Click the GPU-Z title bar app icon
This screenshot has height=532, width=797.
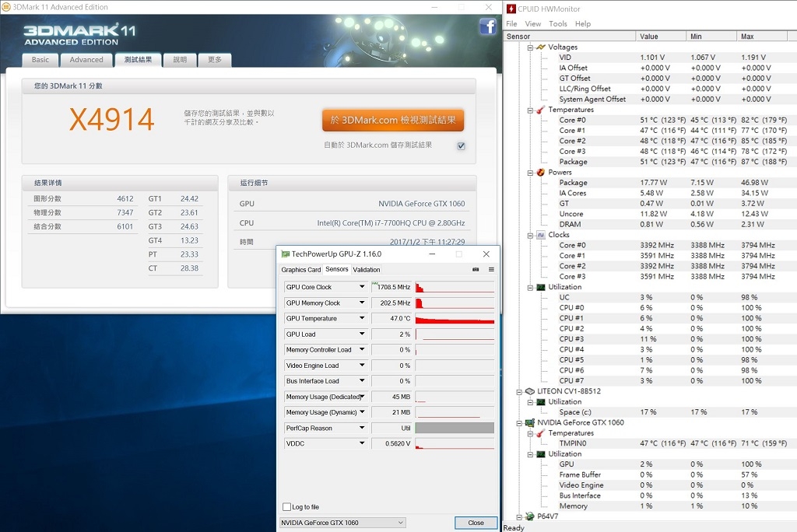(285, 254)
